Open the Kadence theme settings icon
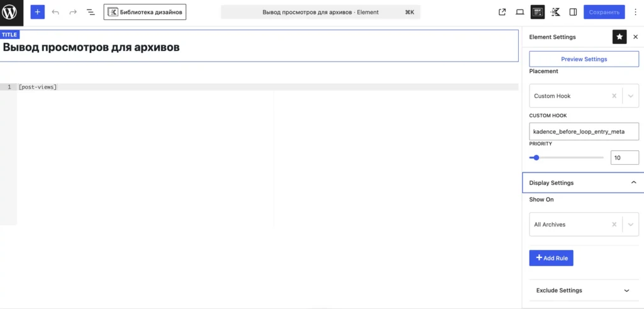644x309 pixels. [x=555, y=12]
